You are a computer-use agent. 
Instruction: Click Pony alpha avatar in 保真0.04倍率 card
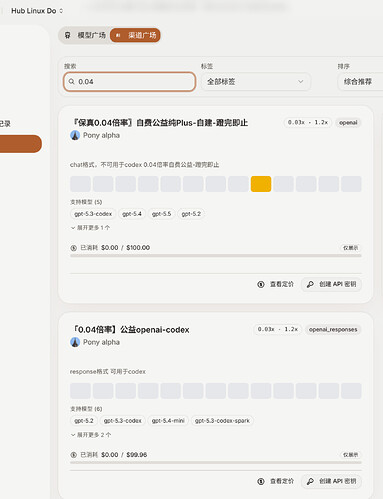pyautogui.click(x=75, y=135)
